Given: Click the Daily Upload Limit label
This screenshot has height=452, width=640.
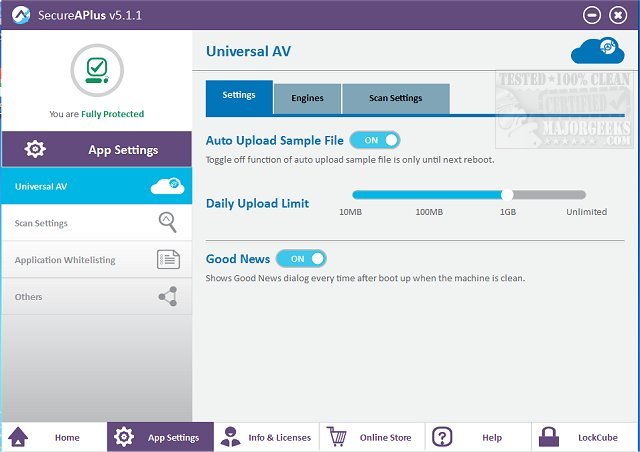Looking at the screenshot, I should [257, 203].
